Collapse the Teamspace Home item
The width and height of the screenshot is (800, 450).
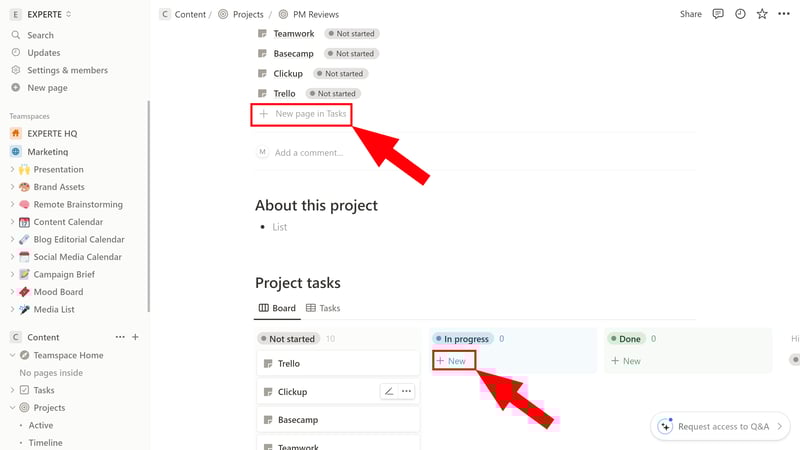click(x=12, y=355)
